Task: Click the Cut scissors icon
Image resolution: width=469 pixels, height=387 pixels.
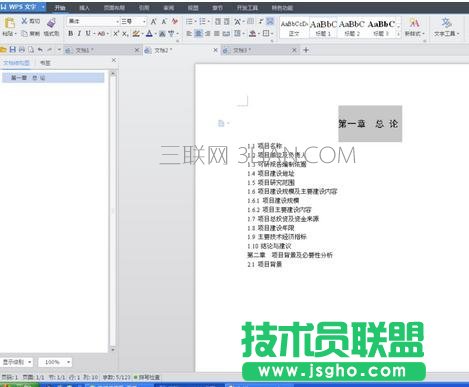Action: pos(24,21)
